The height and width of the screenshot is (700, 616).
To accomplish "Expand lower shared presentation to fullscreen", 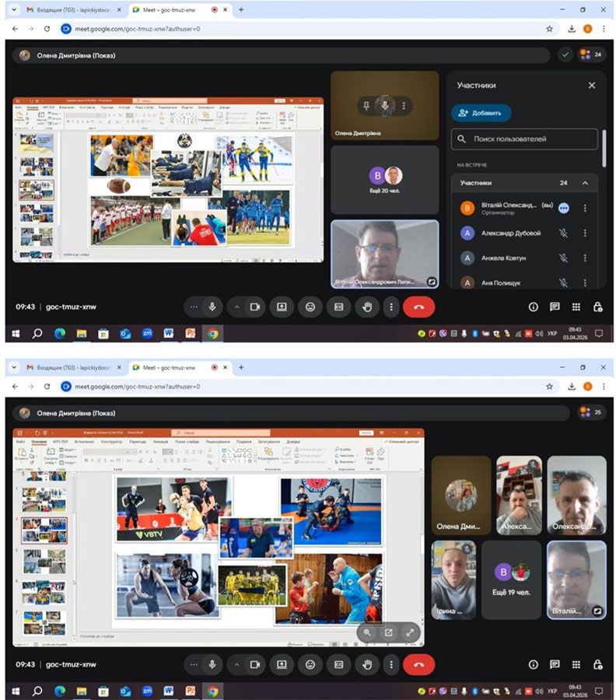I will coord(410,632).
